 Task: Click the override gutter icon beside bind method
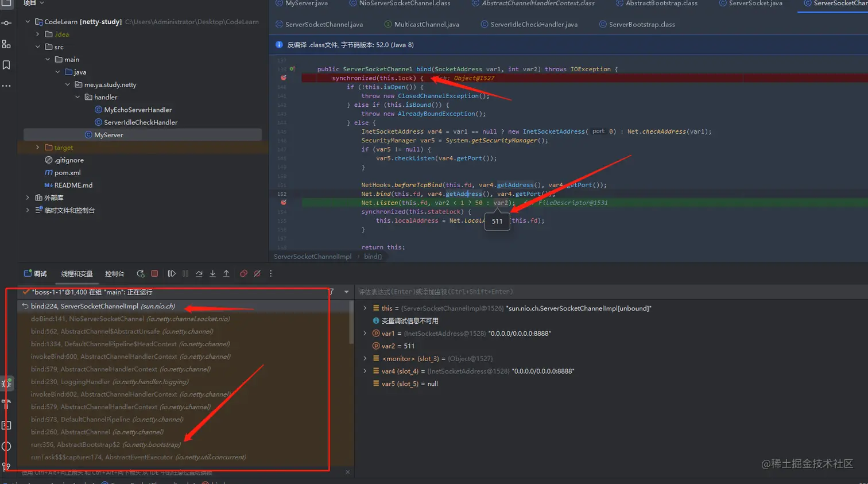pos(292,69)
